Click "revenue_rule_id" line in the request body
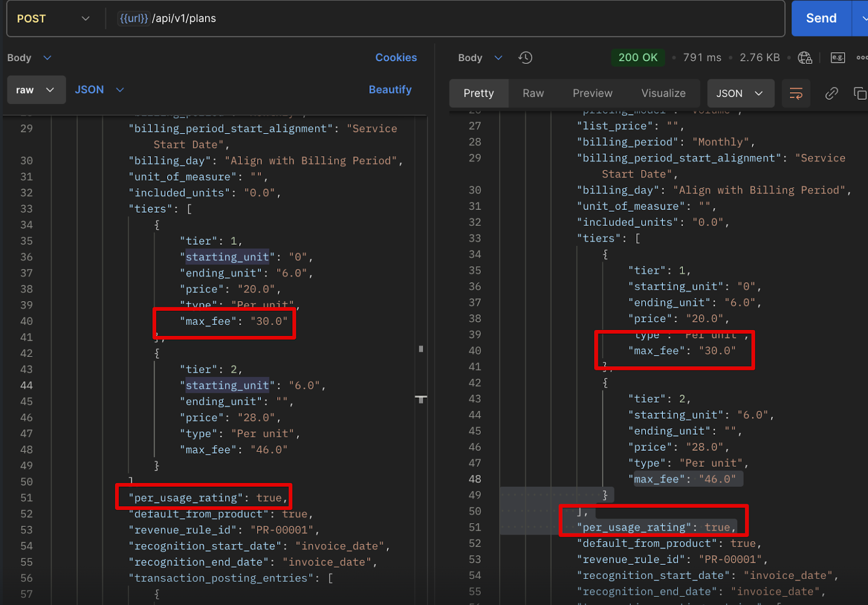Screen dimensions: 868x605 point(224,530)
